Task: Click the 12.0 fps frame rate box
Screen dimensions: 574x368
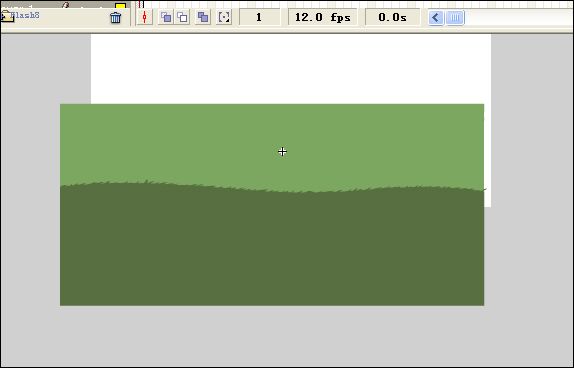Action: point(323,17)
